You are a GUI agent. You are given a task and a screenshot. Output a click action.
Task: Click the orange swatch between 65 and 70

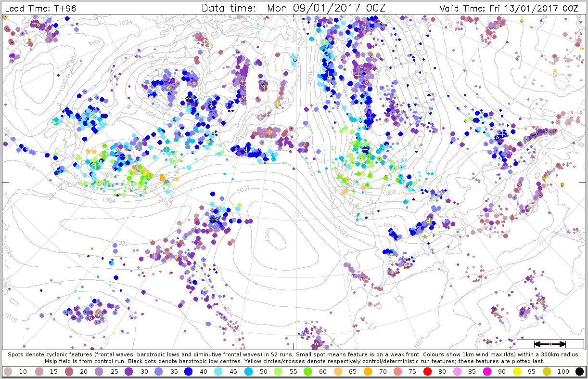point(367,371)
